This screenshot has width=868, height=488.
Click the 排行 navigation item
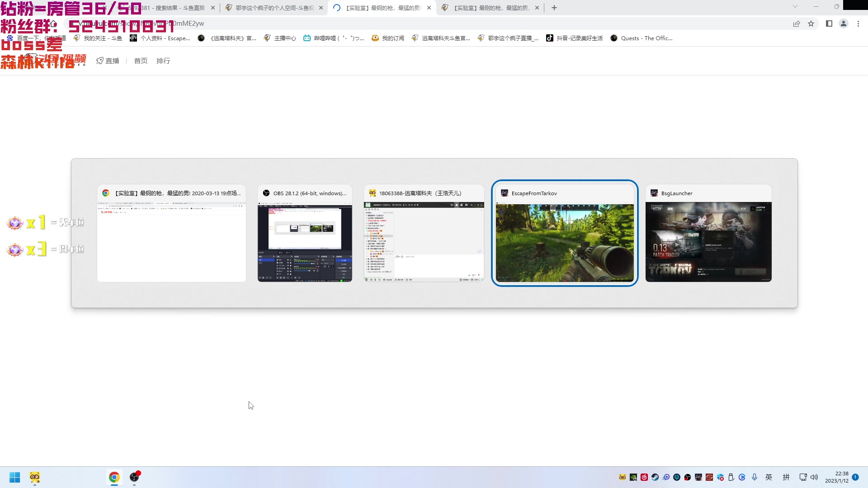point(163,61)
